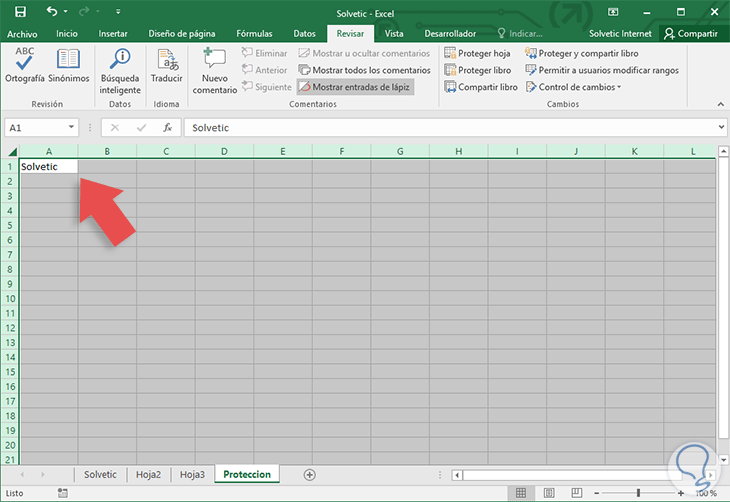
Task: Click the zoom slider handle
Action: coord(638,493)
